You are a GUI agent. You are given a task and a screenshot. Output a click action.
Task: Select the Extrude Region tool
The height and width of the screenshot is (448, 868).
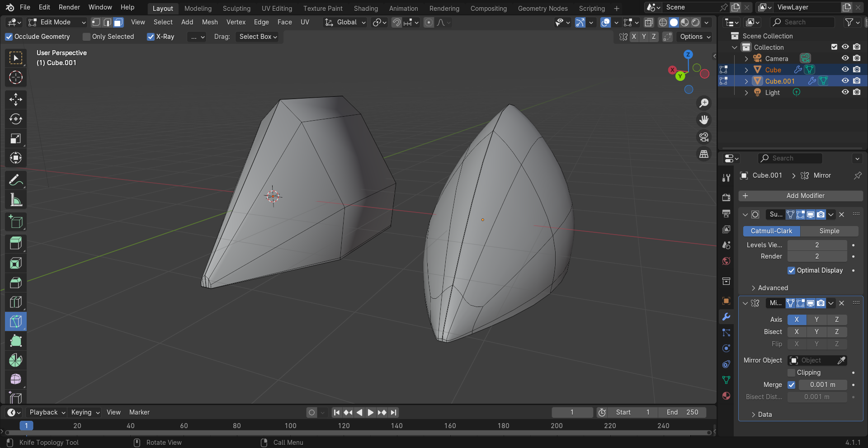[x=16, y=244]
